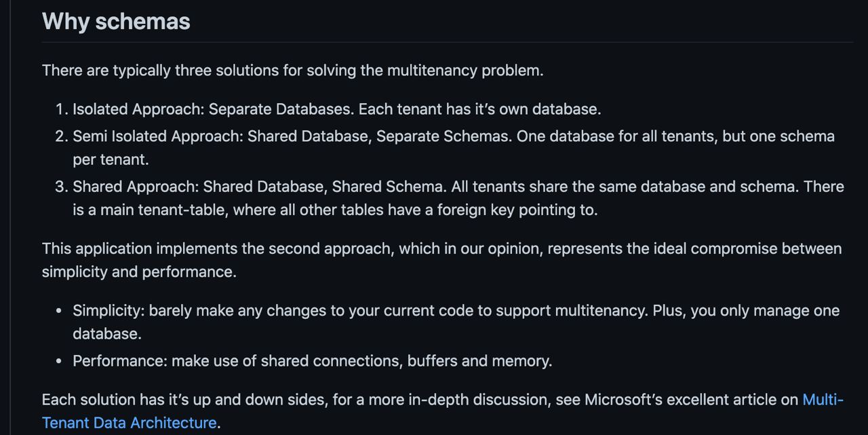The image size is (868, 435).
Task: Click the paragraph starting "This application implements"
Action: 442,260
